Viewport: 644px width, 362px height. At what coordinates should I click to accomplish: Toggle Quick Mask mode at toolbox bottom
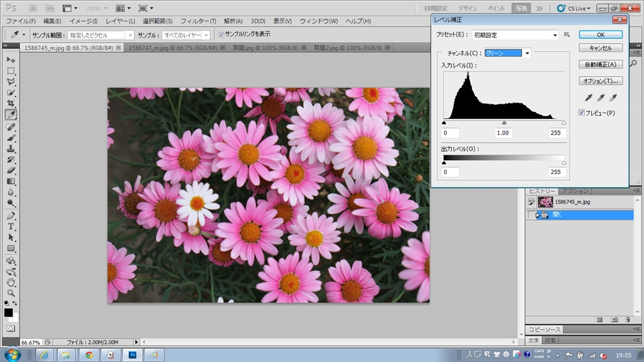pyautogui.click(x=11, y=328)
